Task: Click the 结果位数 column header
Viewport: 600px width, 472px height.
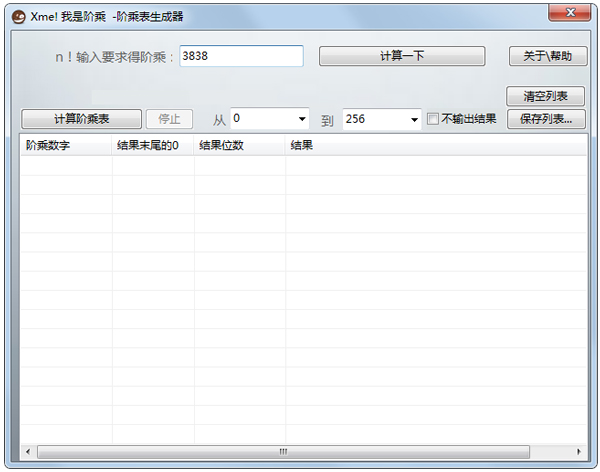Action: (239, 146)
